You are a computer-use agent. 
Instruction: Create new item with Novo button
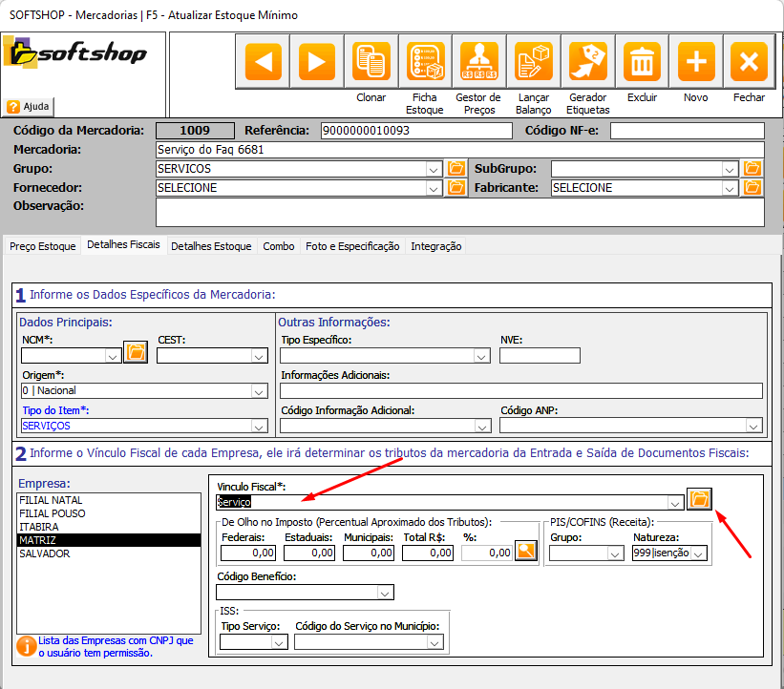(x=695, y=62)
